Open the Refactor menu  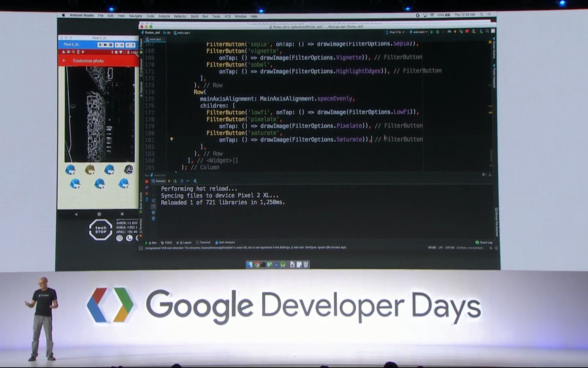tap(180, 16)
